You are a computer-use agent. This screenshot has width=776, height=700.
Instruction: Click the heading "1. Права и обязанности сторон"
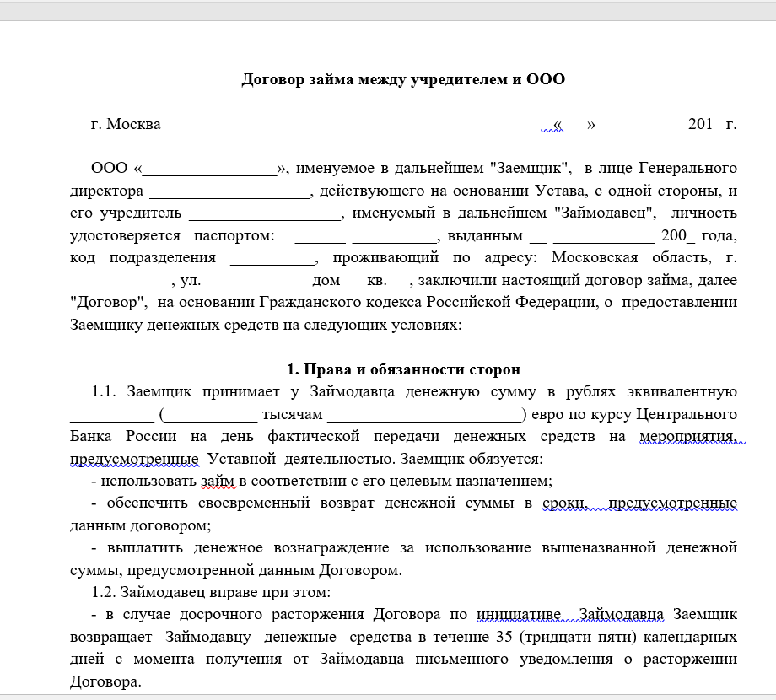403,369
